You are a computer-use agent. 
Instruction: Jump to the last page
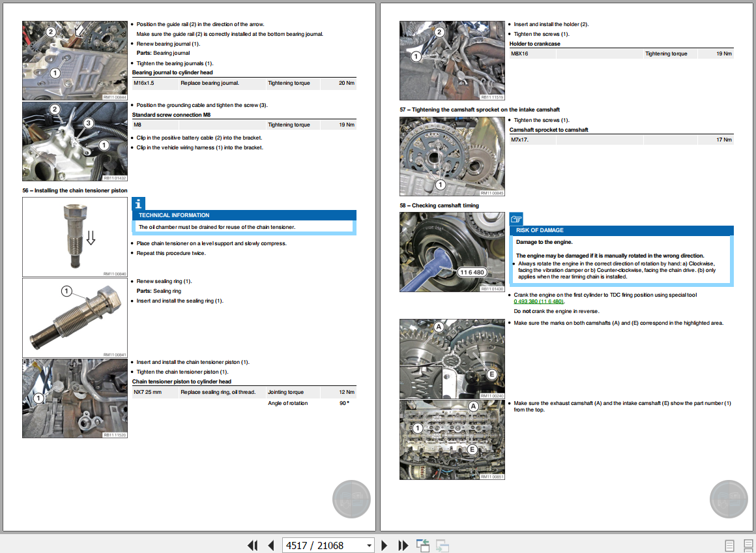[x=403, y=545]
